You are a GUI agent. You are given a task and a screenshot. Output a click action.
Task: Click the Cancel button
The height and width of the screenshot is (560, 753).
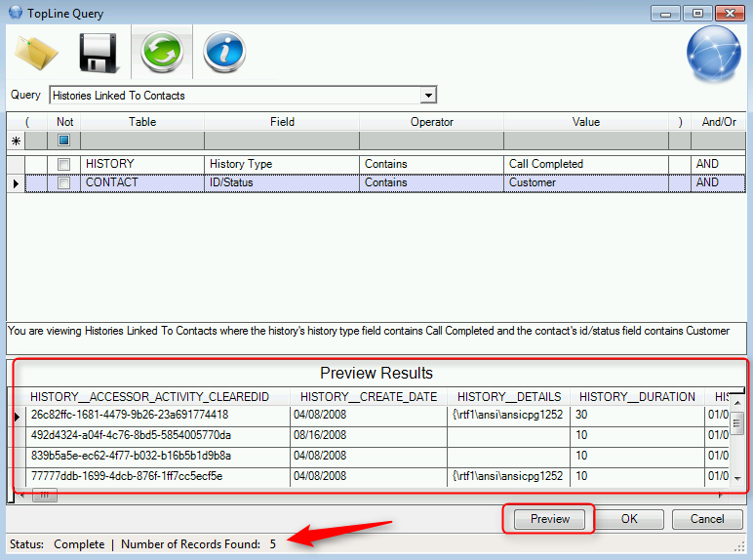point(707,519)
